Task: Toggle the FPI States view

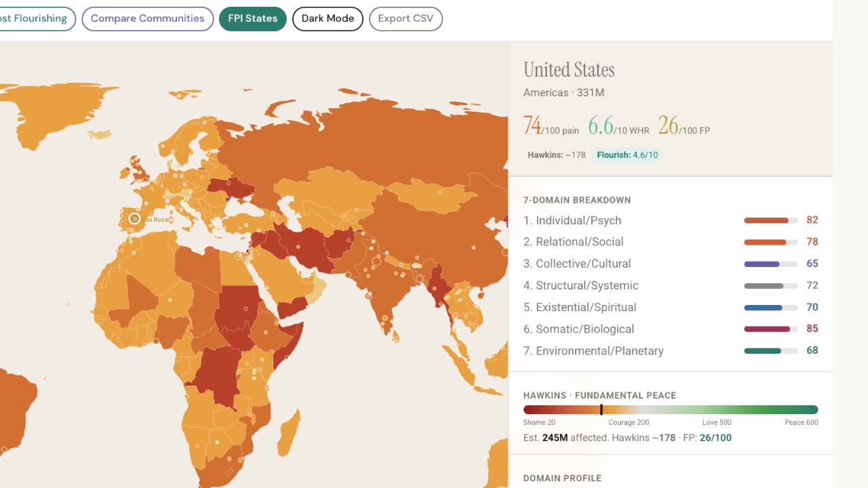Action: (253, 18)
